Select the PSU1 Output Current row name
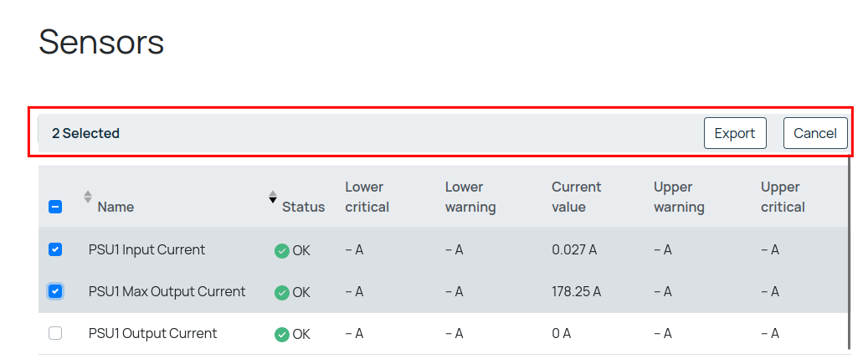The height and width of the screenshot is (359, 868). point(152,333)
